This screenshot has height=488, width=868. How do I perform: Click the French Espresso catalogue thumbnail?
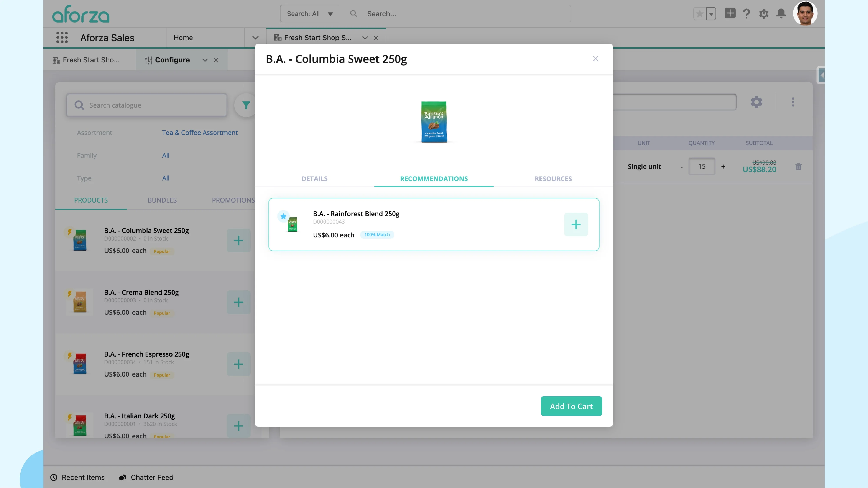pos(80,363)
